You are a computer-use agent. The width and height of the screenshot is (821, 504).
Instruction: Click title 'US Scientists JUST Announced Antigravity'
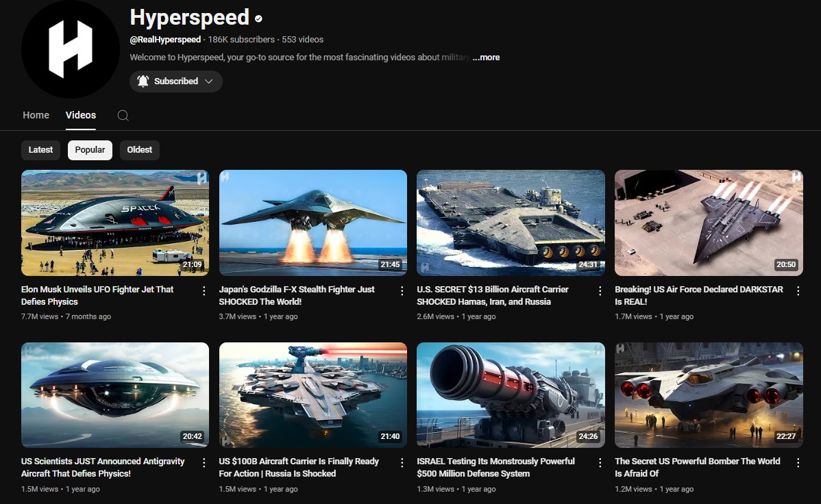[x=103, y=468]
